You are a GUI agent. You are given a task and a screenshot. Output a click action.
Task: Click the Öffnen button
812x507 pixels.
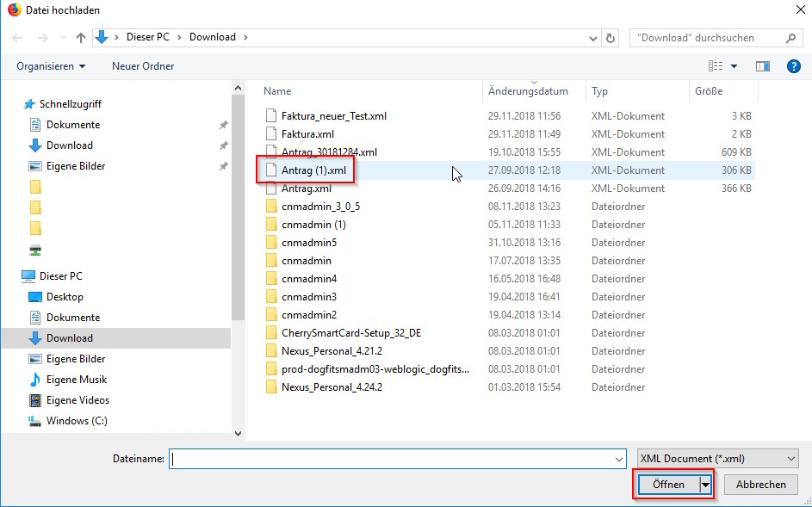(x=668, y=485)
